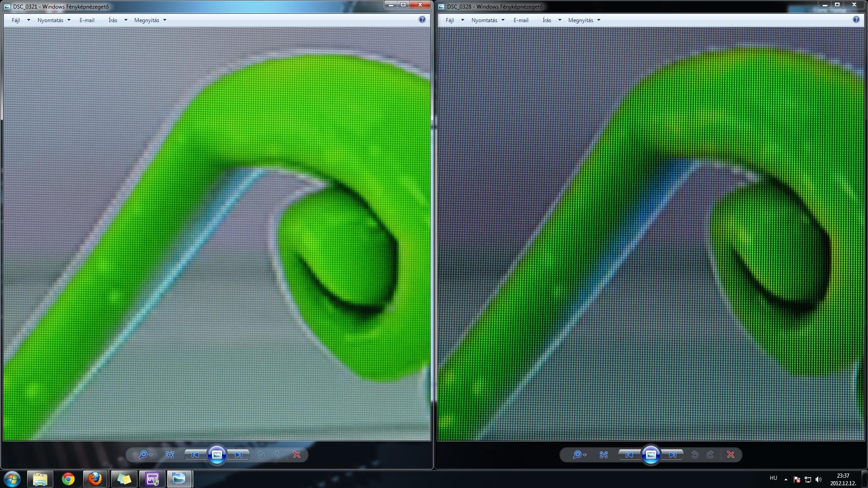Screen dimensions: 868x488
Task: Click E-mail in DSC_0328 window
Action: pyautogui.click(x=521, y=20)
